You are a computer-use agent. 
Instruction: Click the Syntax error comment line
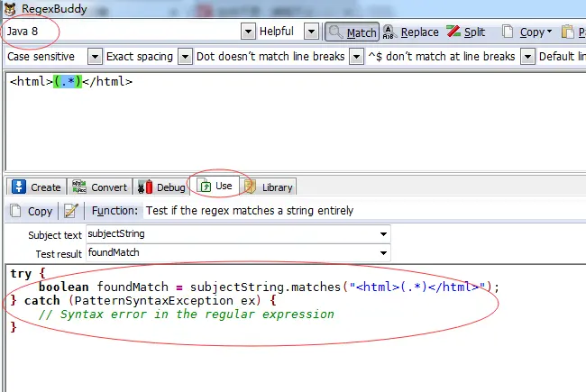pos(186,315)
